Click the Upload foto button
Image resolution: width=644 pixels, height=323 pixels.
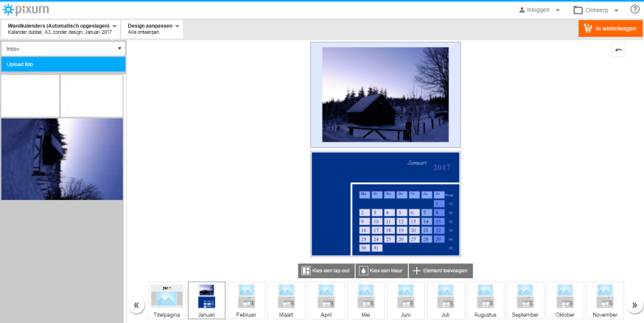(63, 64)
